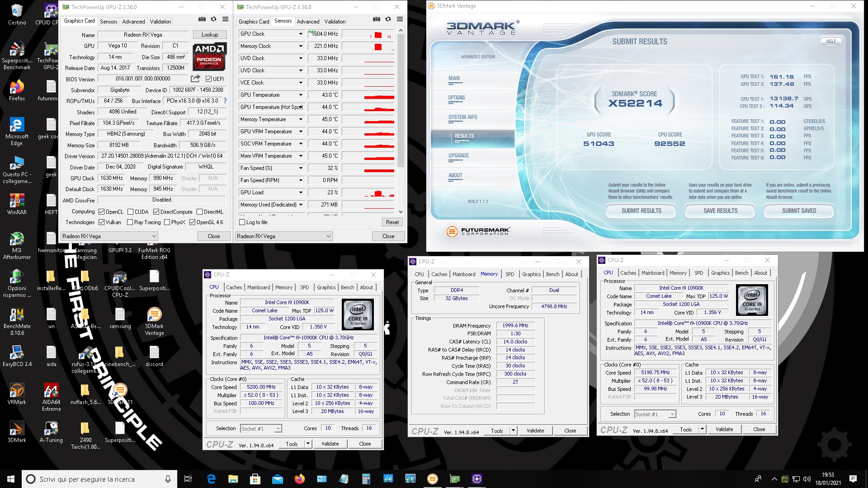The image size is (868, 488).
Task: Open the SPD tab in Memory CPU-Z window
Action: (x=509, y=274)
